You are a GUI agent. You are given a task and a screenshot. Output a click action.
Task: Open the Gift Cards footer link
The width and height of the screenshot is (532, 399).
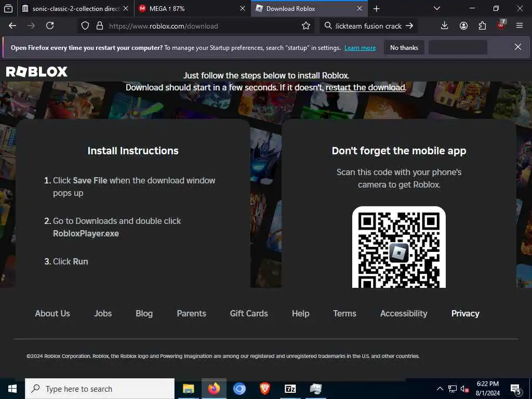249,313
